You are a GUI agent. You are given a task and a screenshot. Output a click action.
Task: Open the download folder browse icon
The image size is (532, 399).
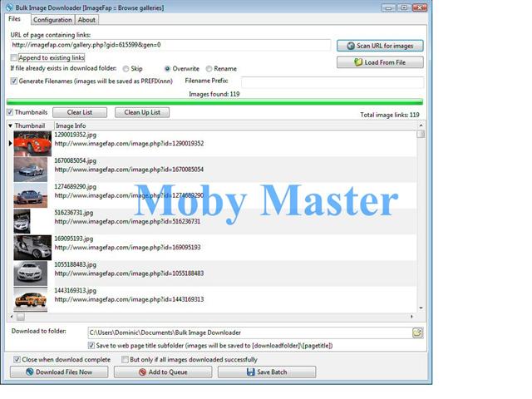pos(417,332)
